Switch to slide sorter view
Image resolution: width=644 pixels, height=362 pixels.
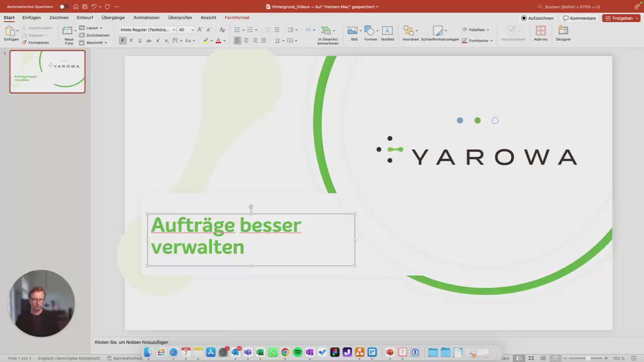(x=531, y=358)
